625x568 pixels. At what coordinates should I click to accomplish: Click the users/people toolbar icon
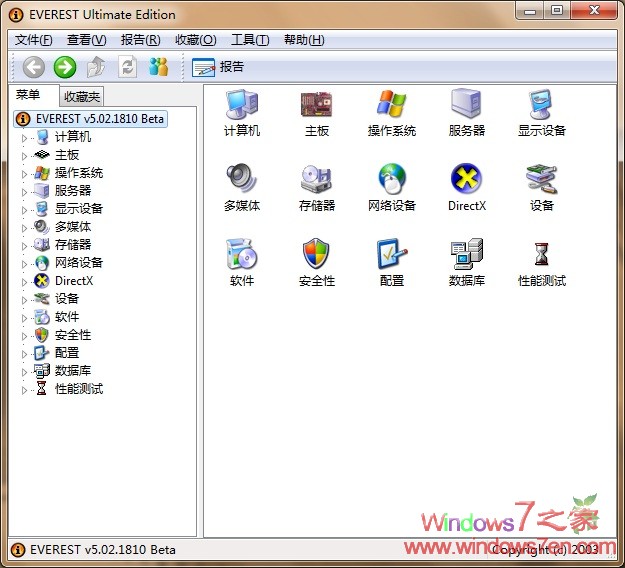[159, 67]
